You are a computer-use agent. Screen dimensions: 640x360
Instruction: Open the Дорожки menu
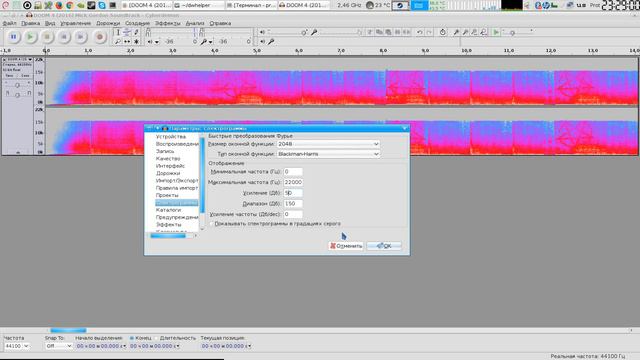(108, 23)
